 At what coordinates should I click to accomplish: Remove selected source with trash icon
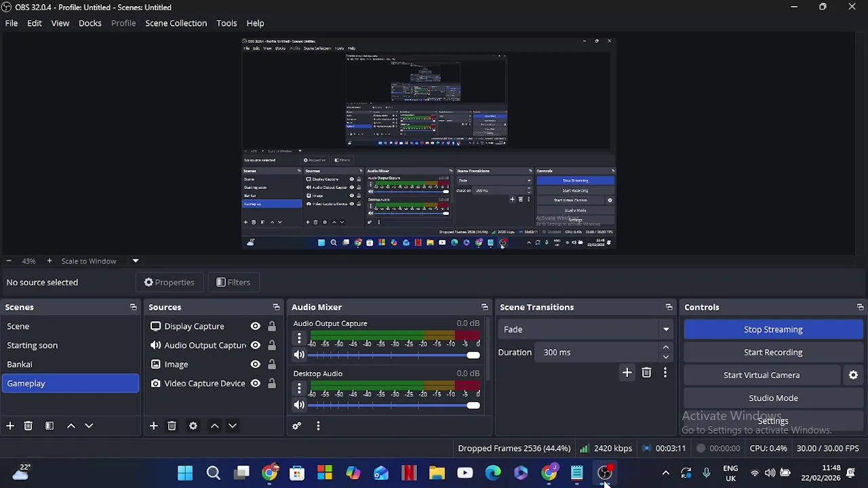coord(172,426)
